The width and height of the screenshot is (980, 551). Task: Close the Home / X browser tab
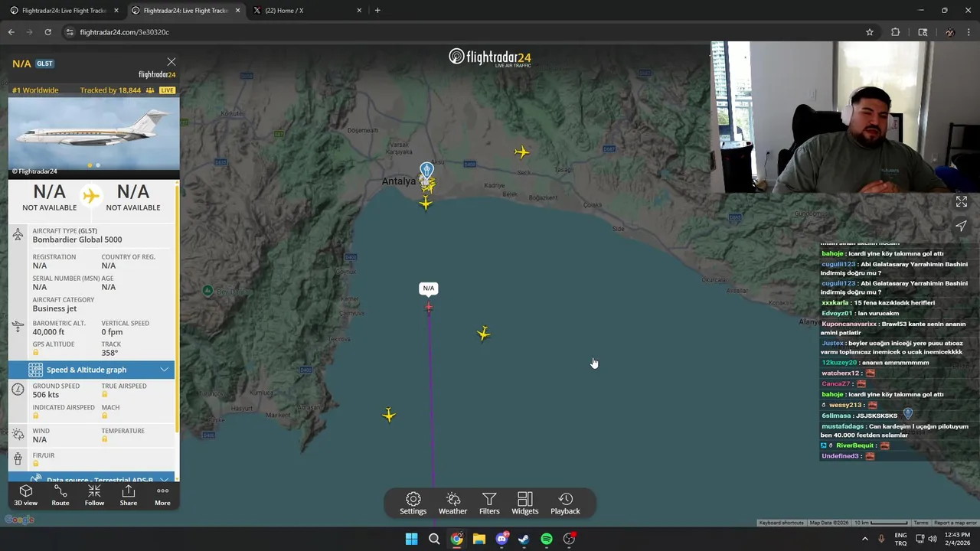[x=359, y=11]
